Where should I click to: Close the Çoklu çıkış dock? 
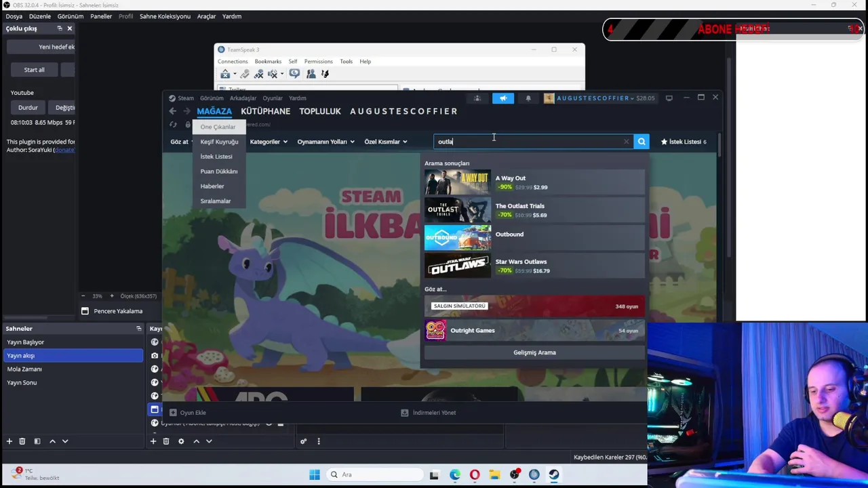pos(70,28)
